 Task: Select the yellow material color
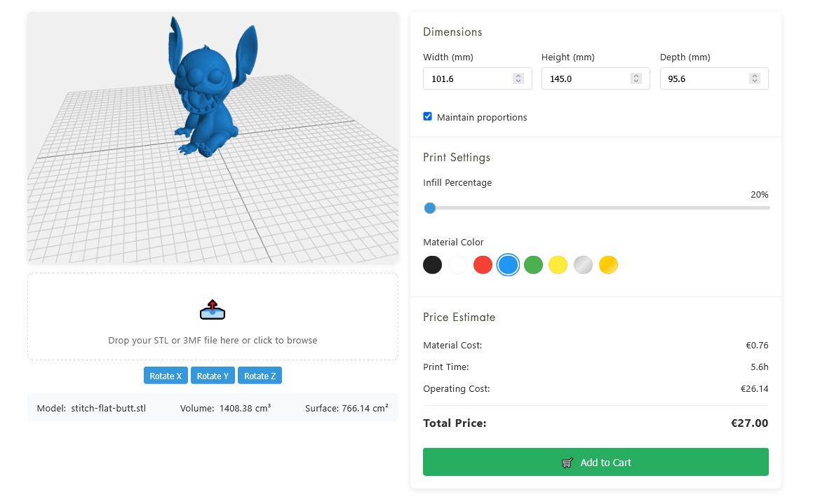click(x=558, y=265)
